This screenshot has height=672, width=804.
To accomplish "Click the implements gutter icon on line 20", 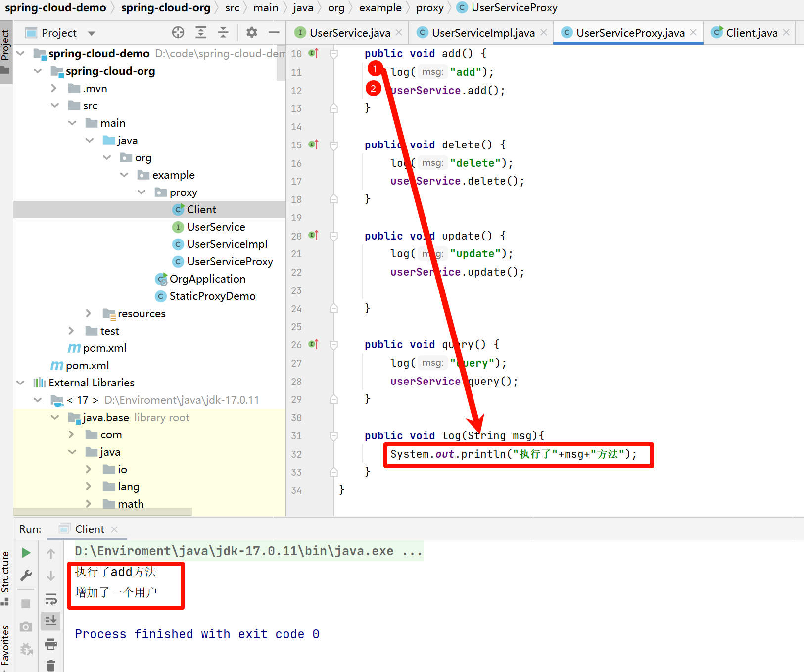I will tap(314, 235).
